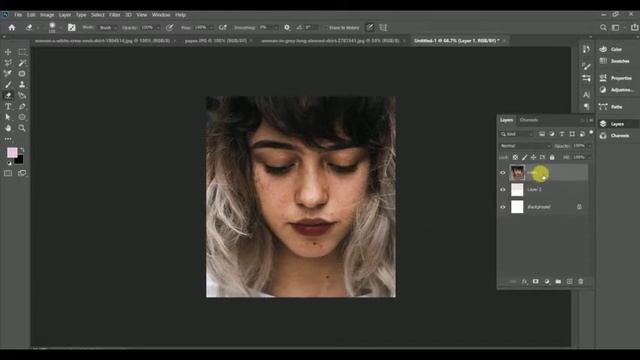640x360 pixels.
Task: Open the layer Opacity dropdown arrow
Action: point(589,146)
